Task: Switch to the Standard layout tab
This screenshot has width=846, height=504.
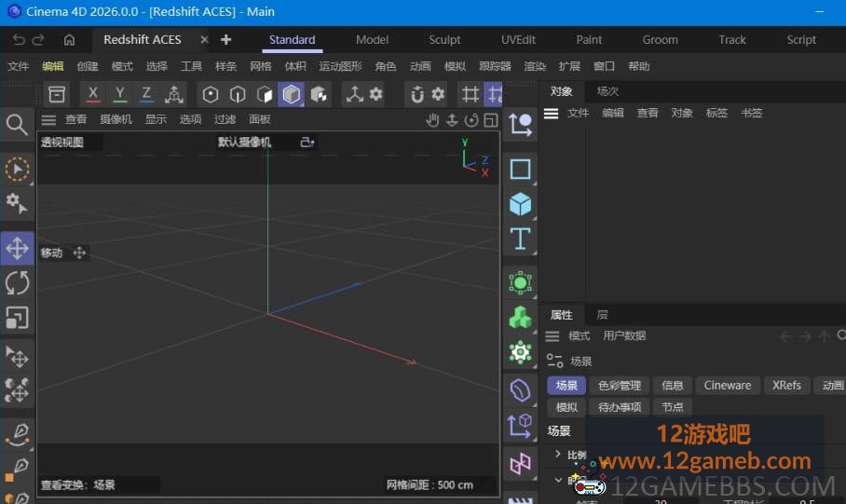Action: (x=292, y=39)
